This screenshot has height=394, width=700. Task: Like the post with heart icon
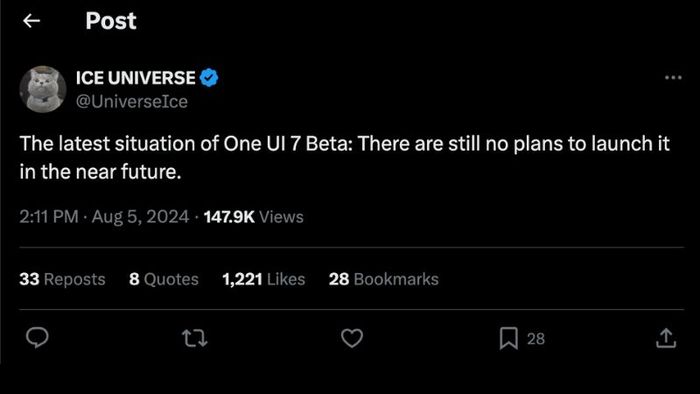pyautogui.click(x=352, y=338)
